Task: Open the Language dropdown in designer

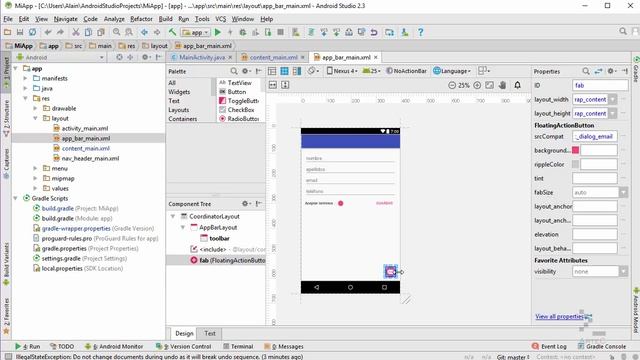Action: (451, 71)
